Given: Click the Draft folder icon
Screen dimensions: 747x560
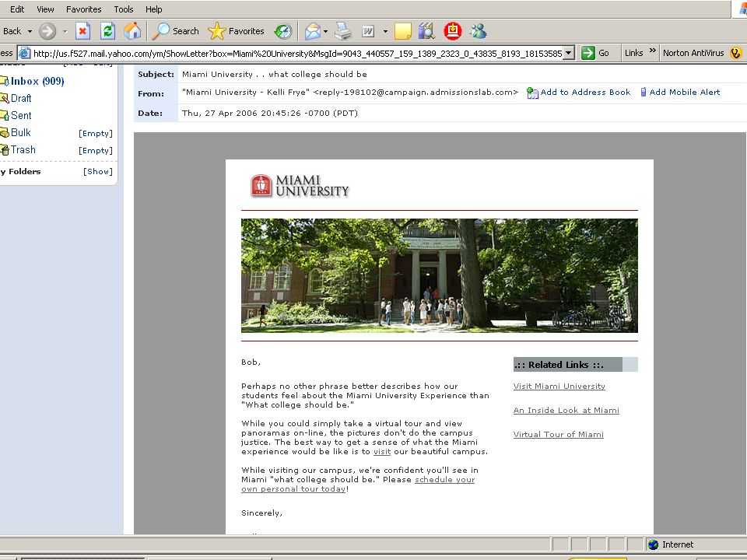Looking at the screenshot, I should 5,99.
